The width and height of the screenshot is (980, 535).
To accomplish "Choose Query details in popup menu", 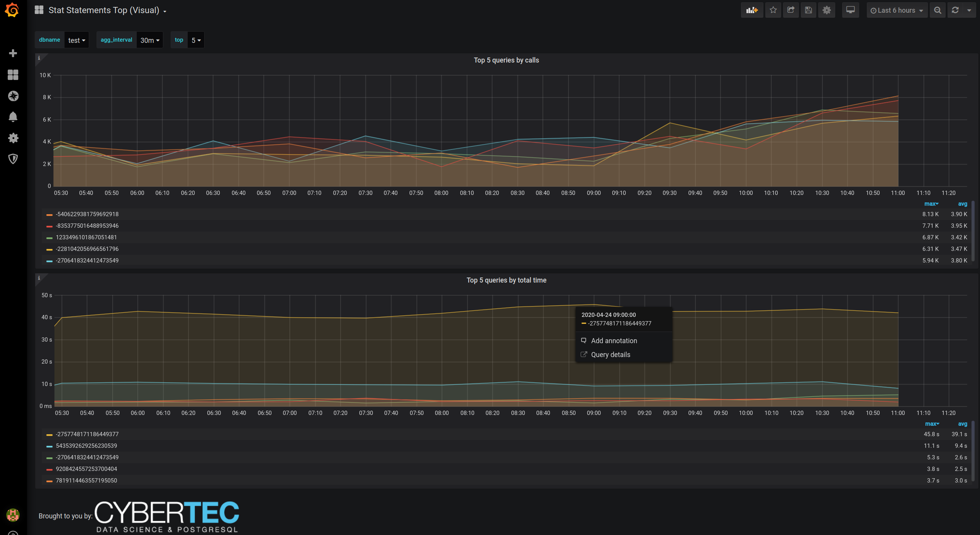I will click(610, 355).
